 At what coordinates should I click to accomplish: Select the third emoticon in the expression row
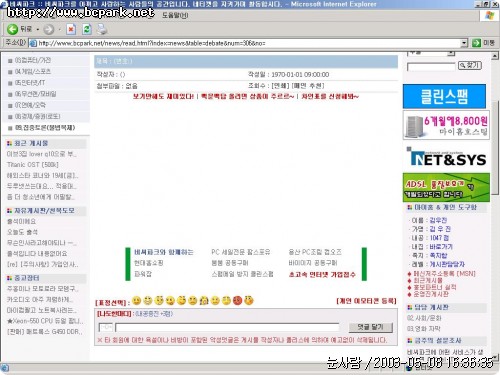[x=159, y=301]
